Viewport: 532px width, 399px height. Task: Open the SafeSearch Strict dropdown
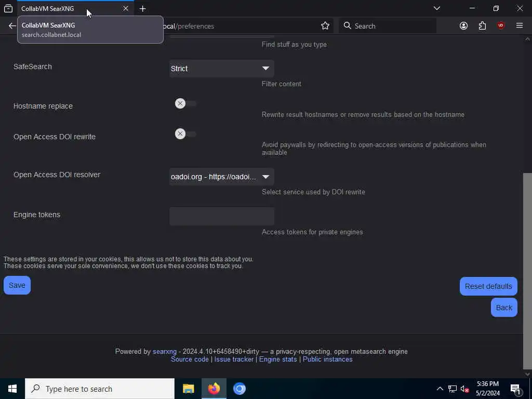pos(221,69)
